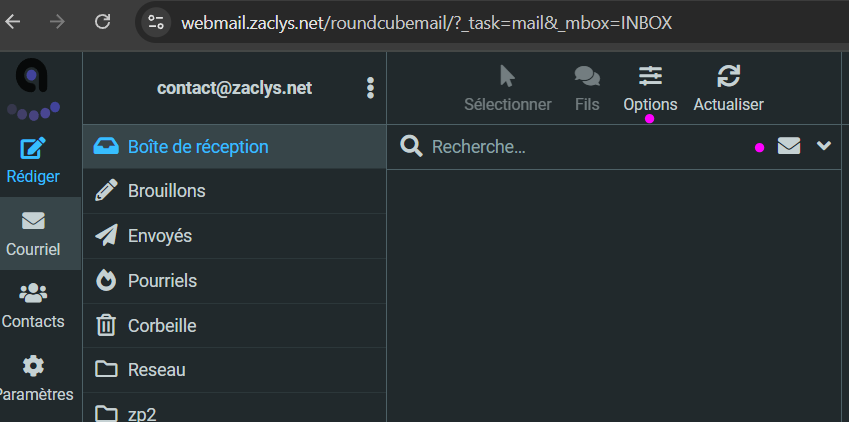
Task: Click the magnifying glass search icon
Action: [411, 147]
